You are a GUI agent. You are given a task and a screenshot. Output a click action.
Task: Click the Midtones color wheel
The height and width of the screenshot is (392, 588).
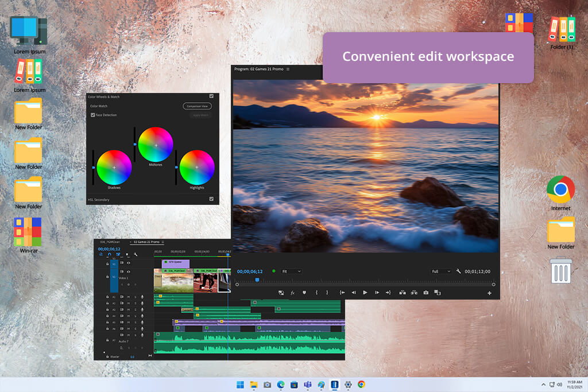point(156,144)
